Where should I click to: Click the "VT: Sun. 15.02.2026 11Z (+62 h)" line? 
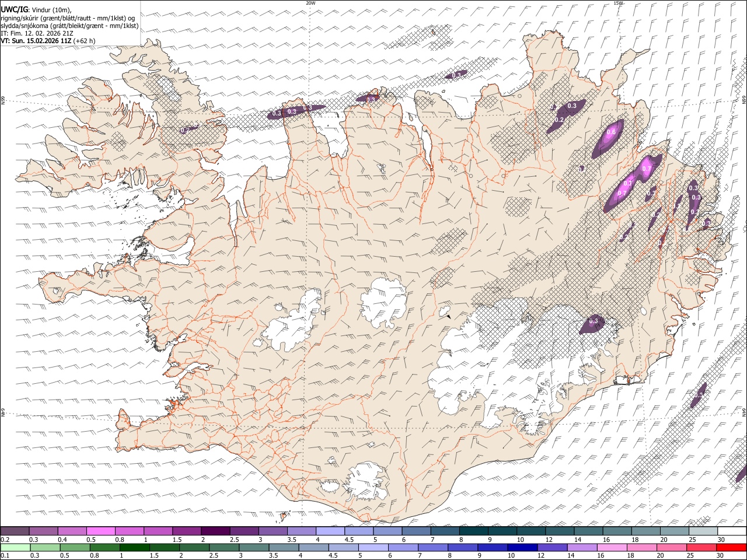(48, 41)
